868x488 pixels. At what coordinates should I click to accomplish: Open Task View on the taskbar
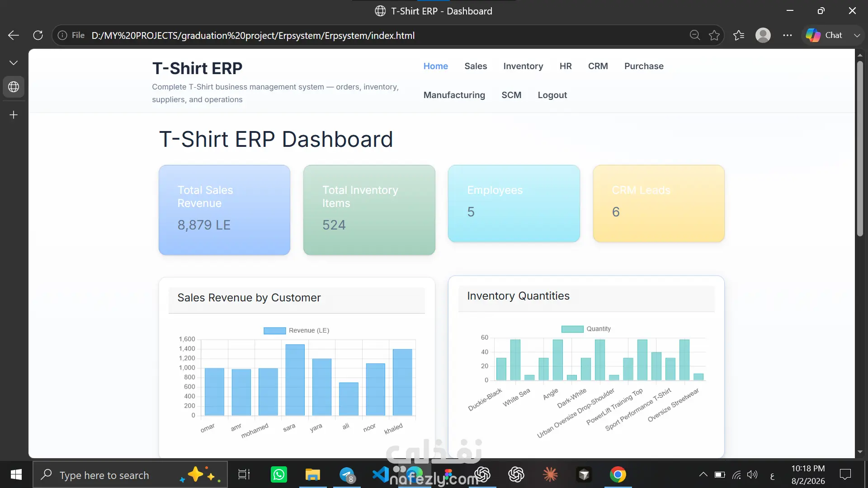(x=244, y=474)
